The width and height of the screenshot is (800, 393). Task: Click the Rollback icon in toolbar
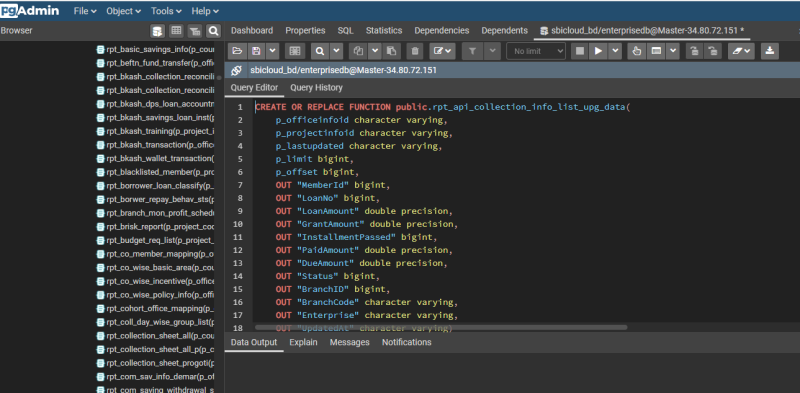pos(714,51)
